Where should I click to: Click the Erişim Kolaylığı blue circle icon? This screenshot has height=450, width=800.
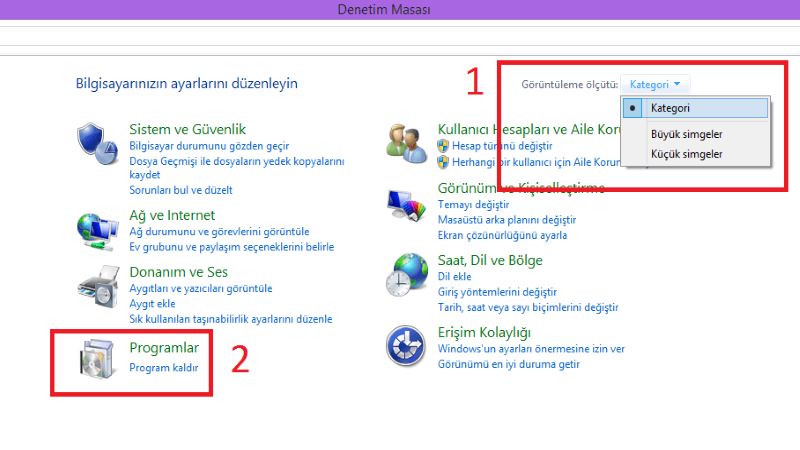click(406, 346)
